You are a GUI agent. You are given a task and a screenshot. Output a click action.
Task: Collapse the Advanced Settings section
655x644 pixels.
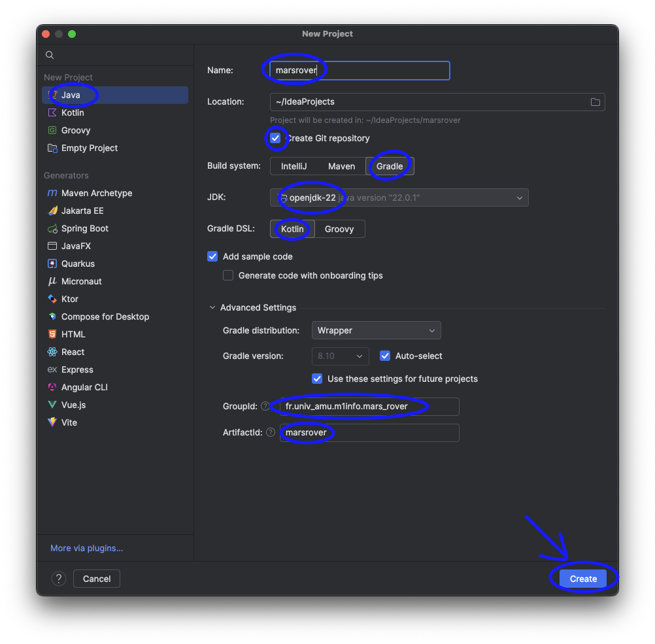tap(212, 308)
